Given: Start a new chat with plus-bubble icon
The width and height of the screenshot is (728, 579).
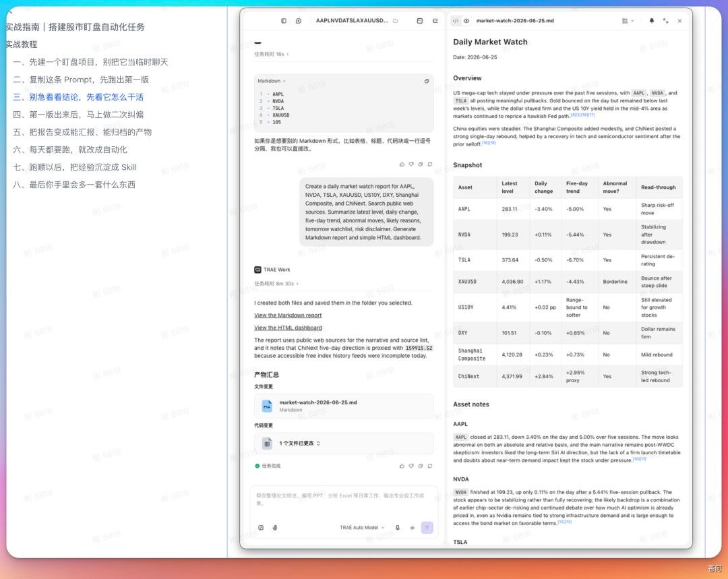Looking at the screenshot, I should coord(299,21).
